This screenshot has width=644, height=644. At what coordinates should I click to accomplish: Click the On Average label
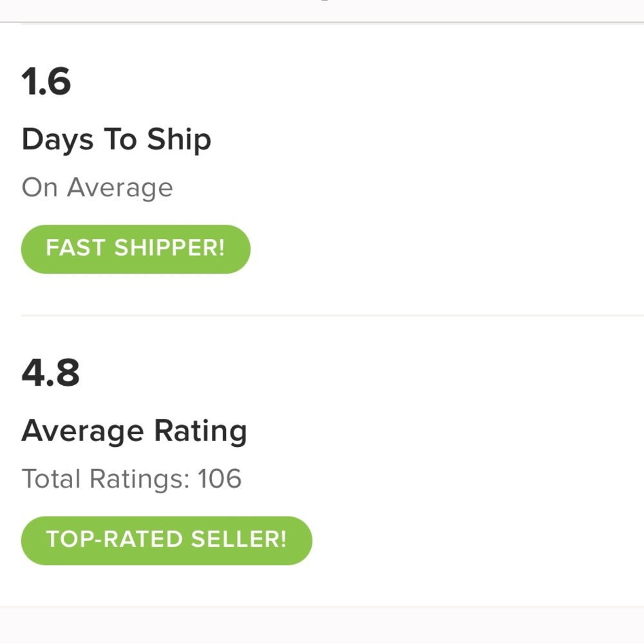[97, 187]
